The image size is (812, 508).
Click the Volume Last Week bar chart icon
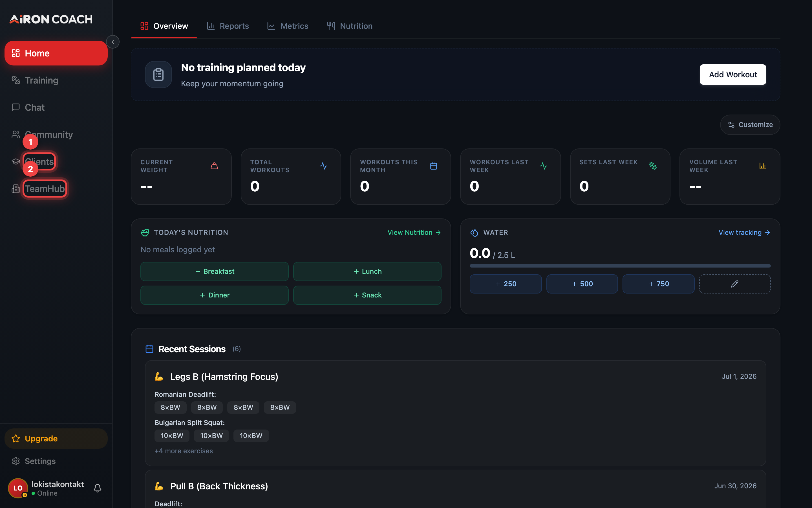(763, 166)
